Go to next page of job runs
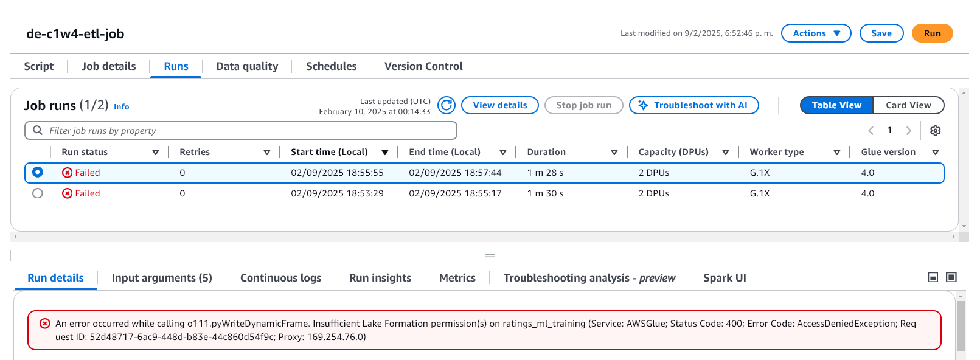The width and height of the screenshot is (980, 360). click(908, 131)
